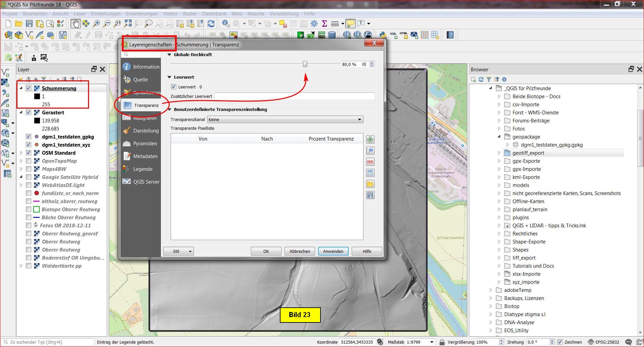Expand the adobeTemp folder in Browser
Viewport: 644px width, 347px height.
click(x=491, y=290)
